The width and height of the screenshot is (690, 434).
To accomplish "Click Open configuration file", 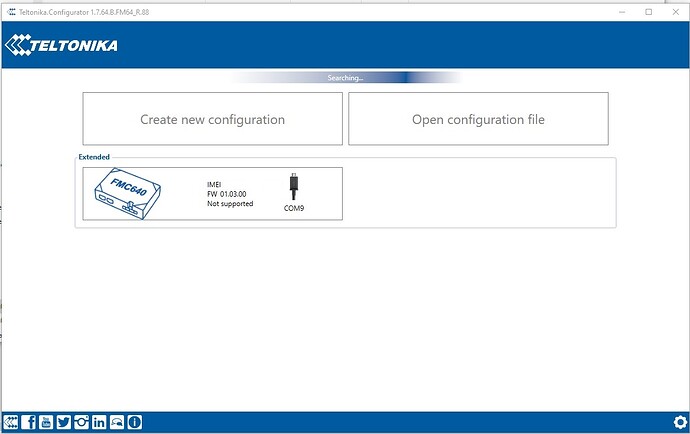I will pyautogui.click(x=478, y=119).
